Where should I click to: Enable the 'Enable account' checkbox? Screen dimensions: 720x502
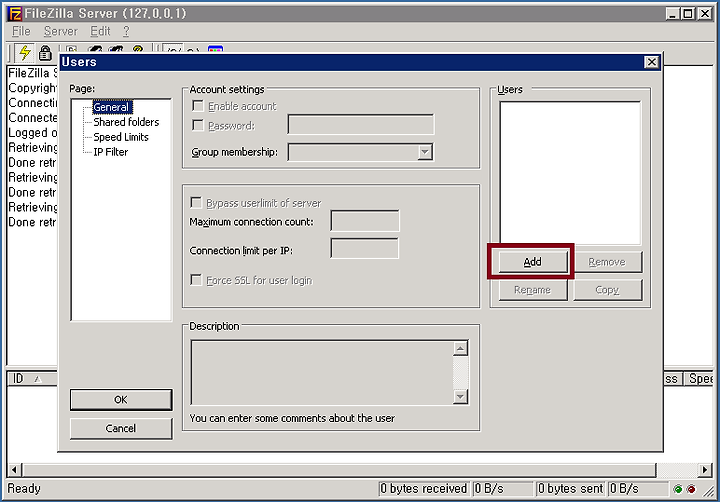click(x=198, y=106)
